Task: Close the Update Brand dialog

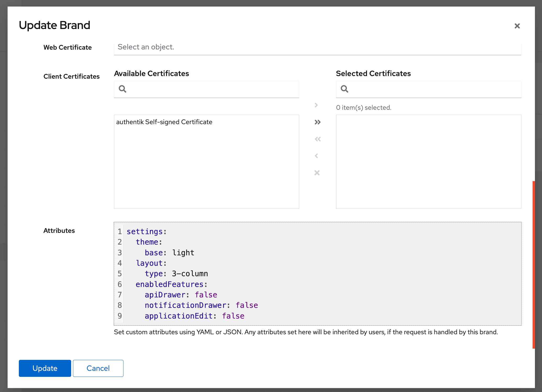Action: (517, 26)
